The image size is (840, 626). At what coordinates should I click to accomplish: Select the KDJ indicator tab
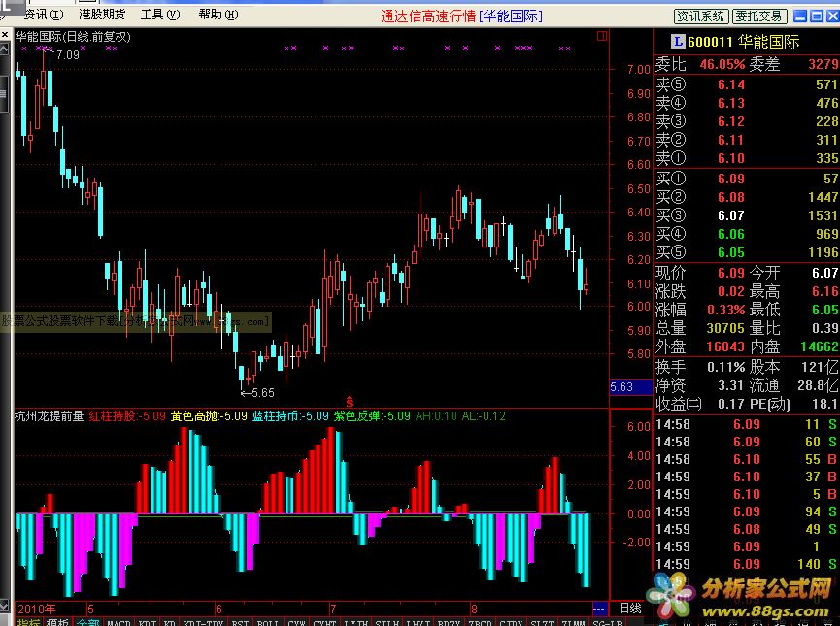[148, 623]
